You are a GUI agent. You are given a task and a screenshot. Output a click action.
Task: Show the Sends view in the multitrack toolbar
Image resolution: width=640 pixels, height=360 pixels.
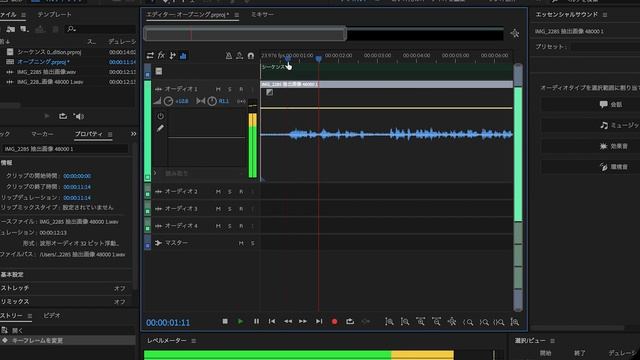pos(172,56)
